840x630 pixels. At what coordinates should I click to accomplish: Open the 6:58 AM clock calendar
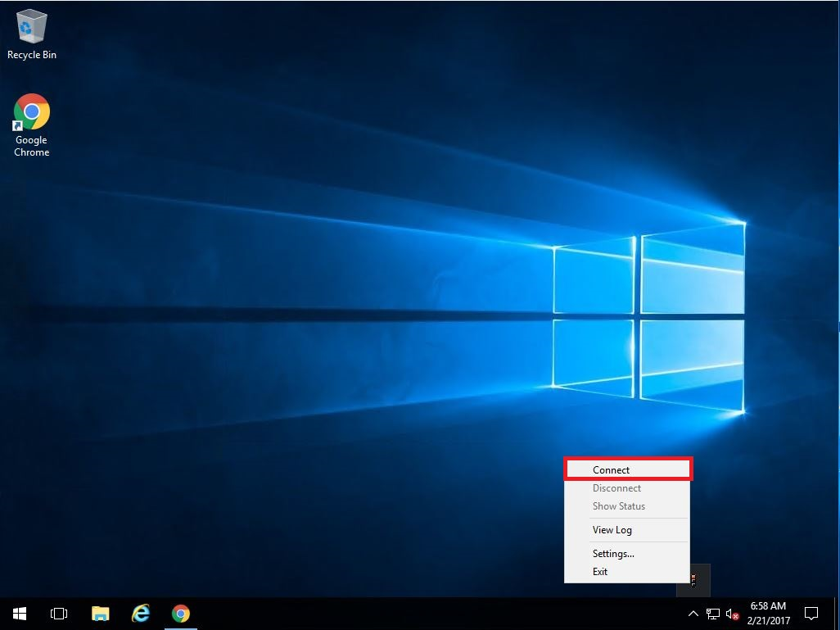[768, 614]
